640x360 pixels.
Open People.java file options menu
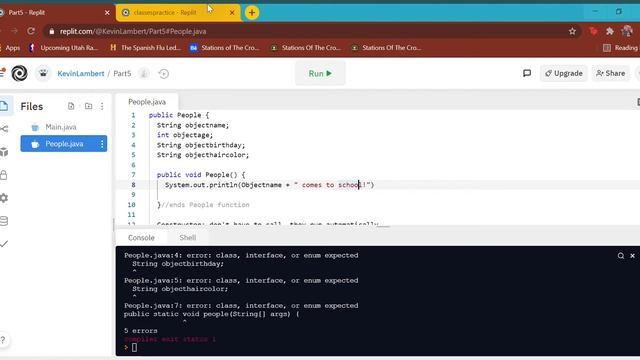tap(102, 144)
